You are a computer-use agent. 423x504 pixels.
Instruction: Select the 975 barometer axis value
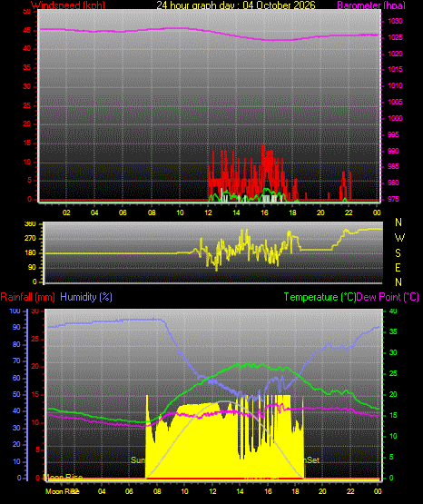click(393, 199)
